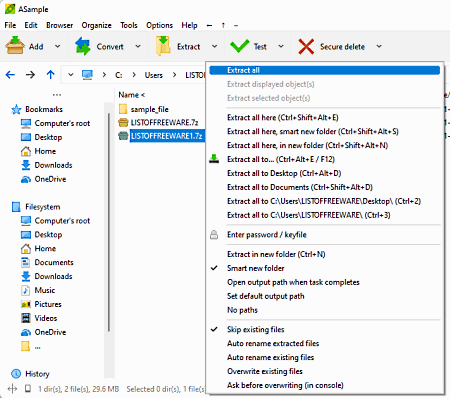Click the History clock icon
The width and height of the screenshot is (450, 398).
[x=16, y=374]
